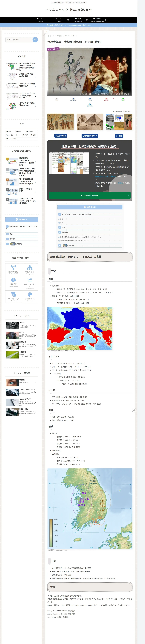Collapse the article 目次 table of contents
The height and width of the screenshot is (644, 145).
90,207
